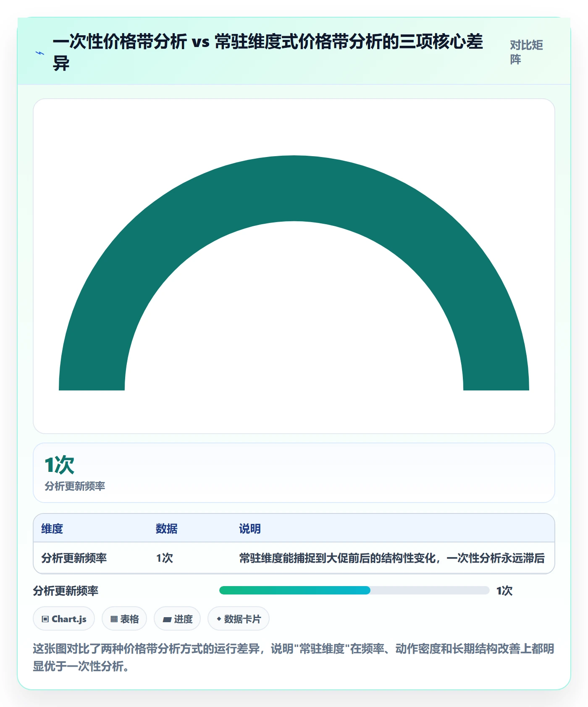Select the 表格 tag chip
This screenshot has height=707, width=588.
124,618
